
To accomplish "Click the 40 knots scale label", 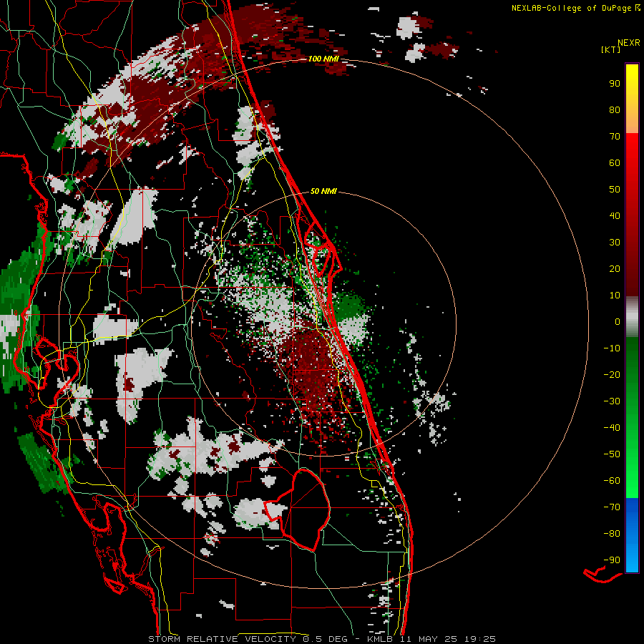I will tap(615, 215).
